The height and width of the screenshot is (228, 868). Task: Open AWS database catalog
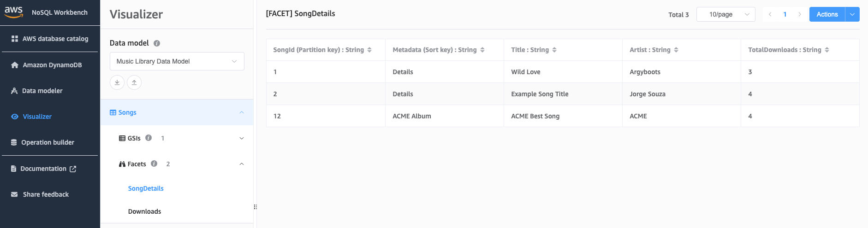(55, 39)
